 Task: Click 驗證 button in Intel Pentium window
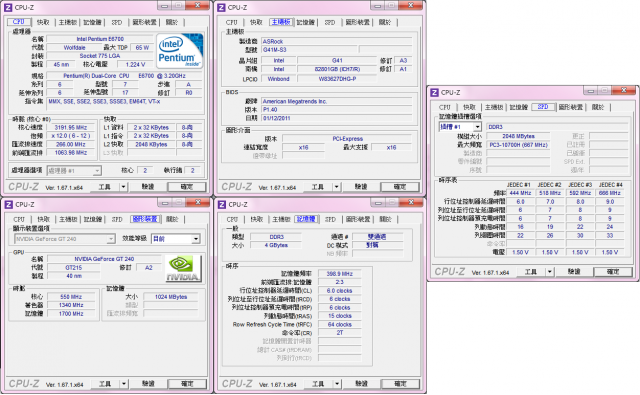pos(148,187)
